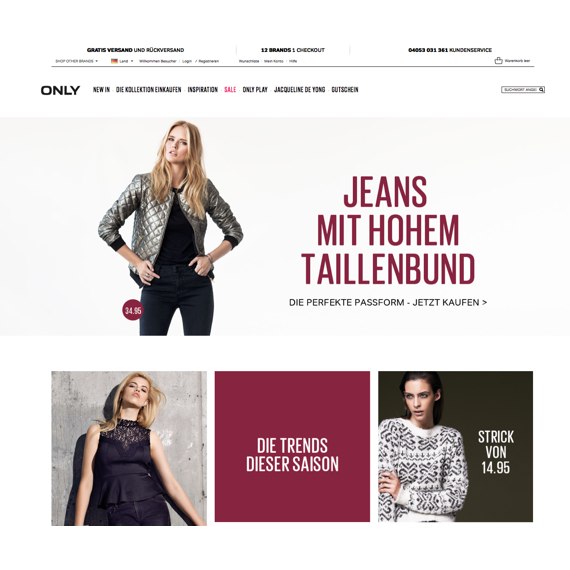Click the Gutschein menu item

click(345, 89)
